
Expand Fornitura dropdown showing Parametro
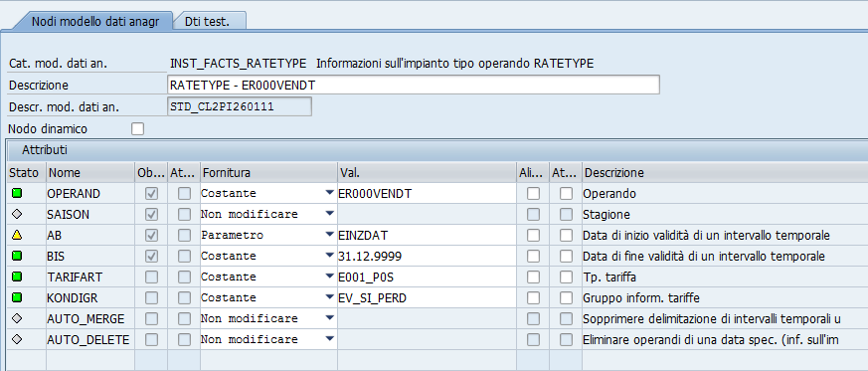(330, 236)
